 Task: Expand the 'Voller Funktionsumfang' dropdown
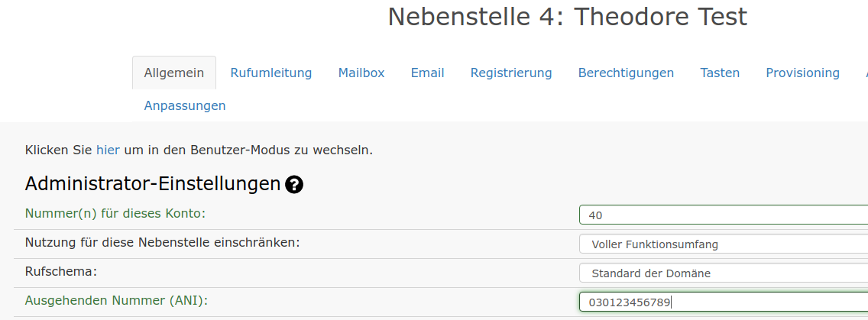(x=723, y=244)
